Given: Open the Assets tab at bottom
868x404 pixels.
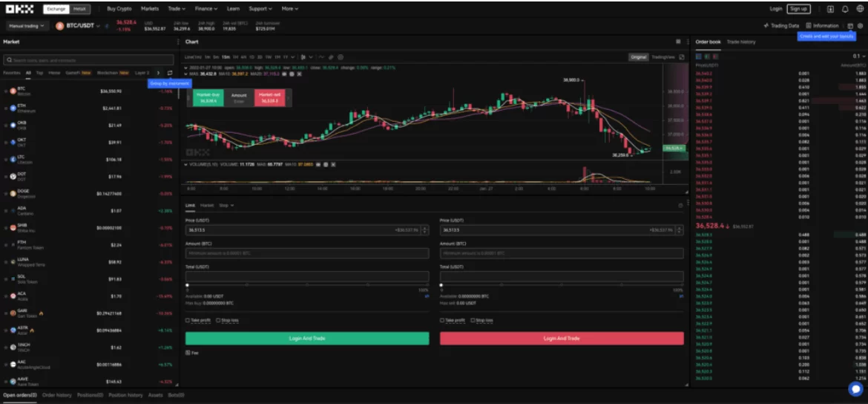Looking at the screenshot, I should click(155, 395).
